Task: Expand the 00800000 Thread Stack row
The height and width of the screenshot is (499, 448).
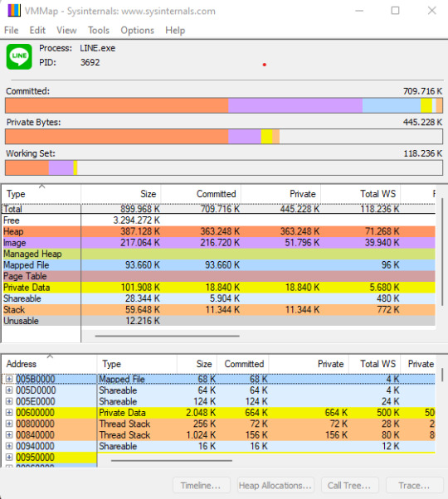Action: click(x=9, y=424)
